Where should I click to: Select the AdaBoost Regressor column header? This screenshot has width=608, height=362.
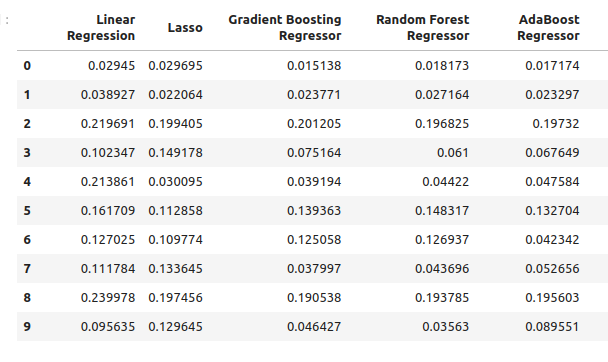click(x=548, y=28)
